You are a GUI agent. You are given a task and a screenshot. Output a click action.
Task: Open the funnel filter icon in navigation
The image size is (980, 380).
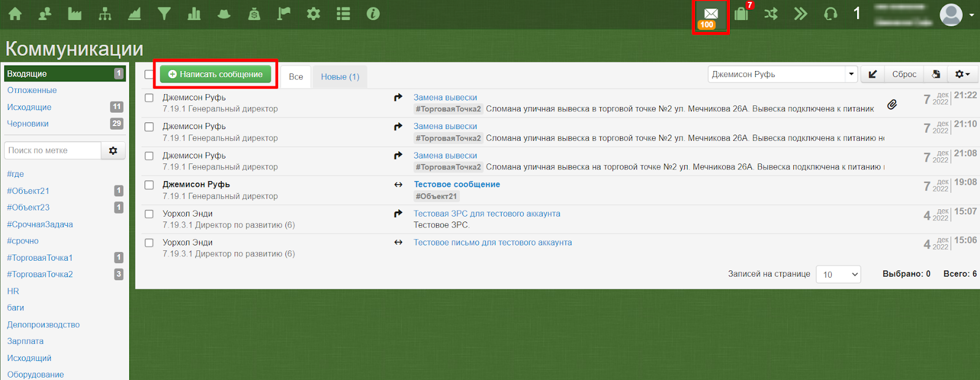pos(164,13)
